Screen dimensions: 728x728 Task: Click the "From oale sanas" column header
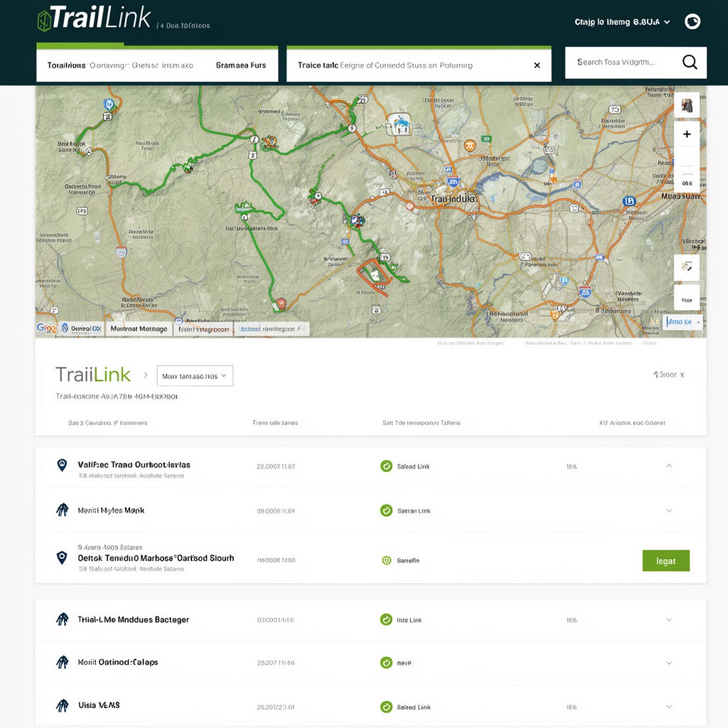pyautogui.click(x=275, y=423)
